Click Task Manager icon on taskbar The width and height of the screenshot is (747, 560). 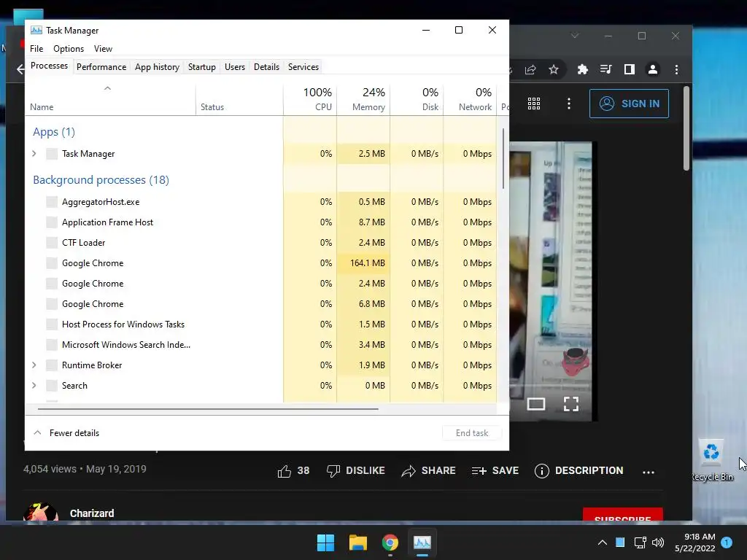tap(422, 542)
